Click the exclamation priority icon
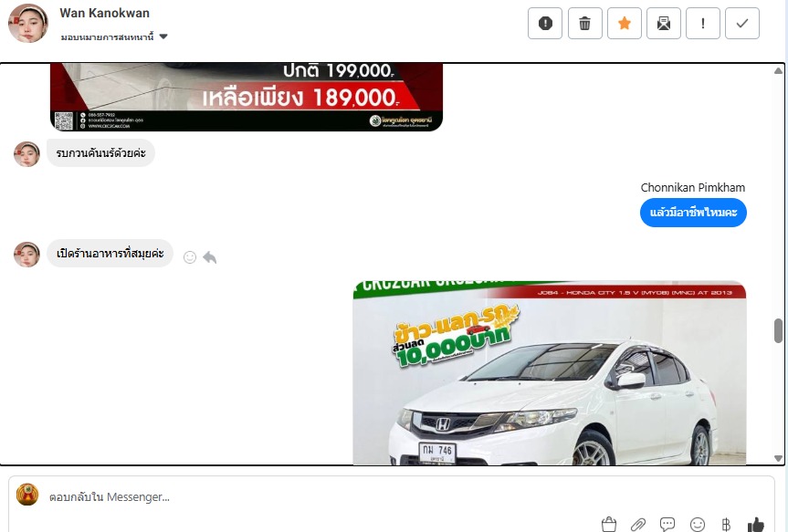The image size is (788, 532). click(702, 23)
